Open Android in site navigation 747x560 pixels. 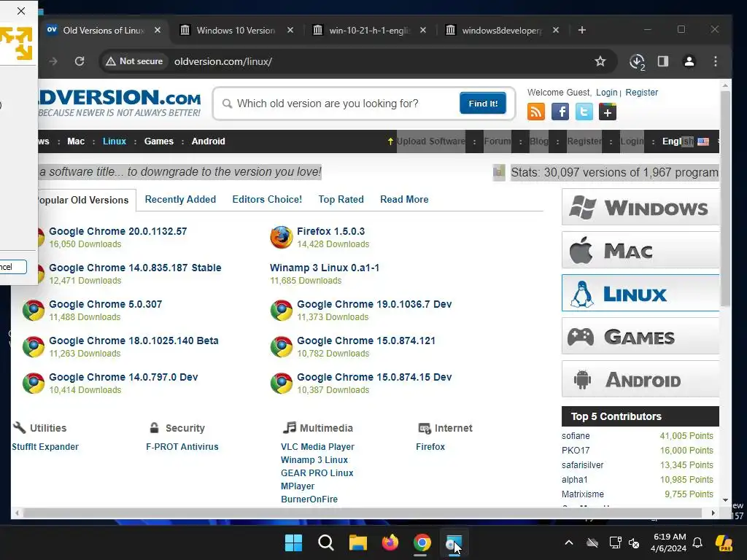208,141
